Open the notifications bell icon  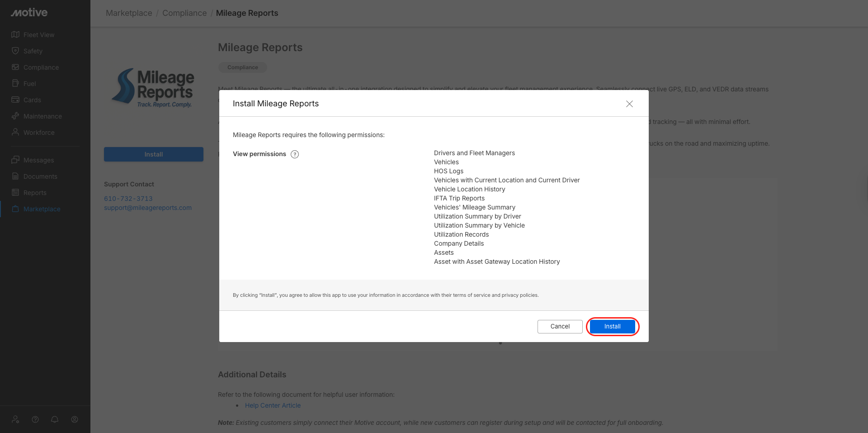pos(55,419)
